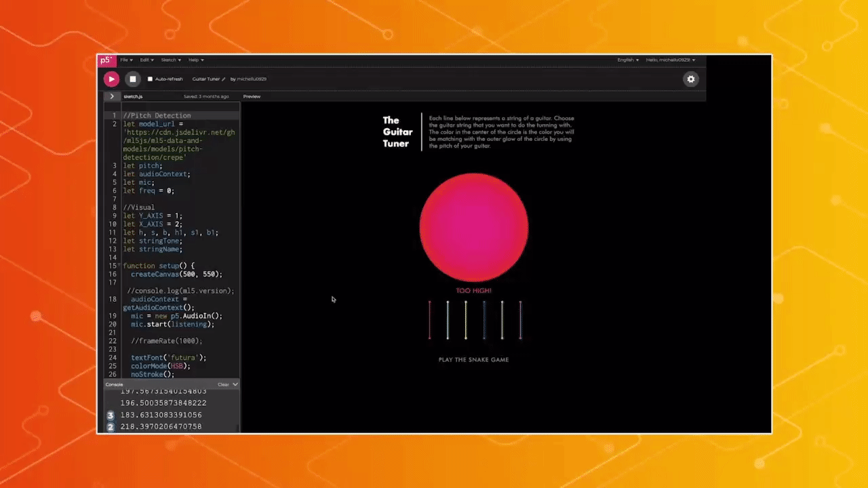Click the function setup() line
Image resolution: width=868 pixels, height=488 pixels.
pos(159,266)
